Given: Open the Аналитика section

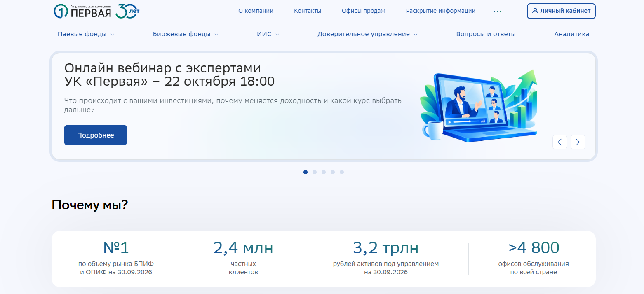Looking at the screenshot, I should tap(571, 34).
